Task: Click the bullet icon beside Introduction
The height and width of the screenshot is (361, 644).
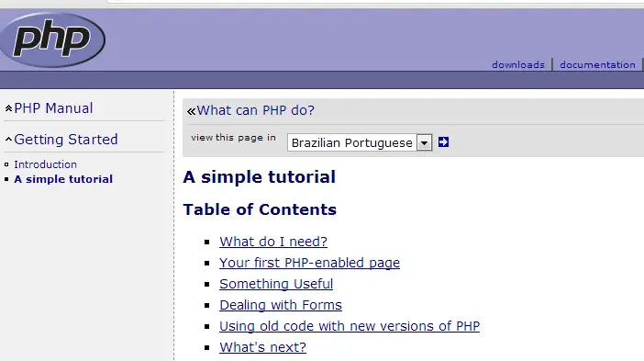Action: (x=6, y=164)
